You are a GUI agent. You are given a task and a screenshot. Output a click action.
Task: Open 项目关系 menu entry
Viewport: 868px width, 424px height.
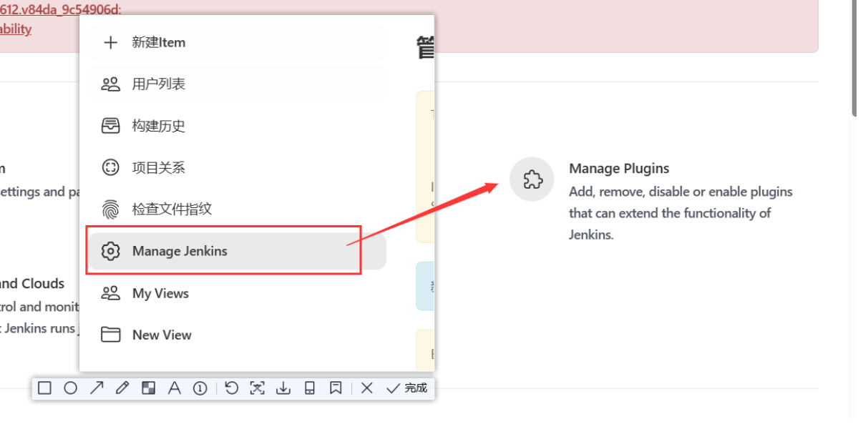pos(238,167)
